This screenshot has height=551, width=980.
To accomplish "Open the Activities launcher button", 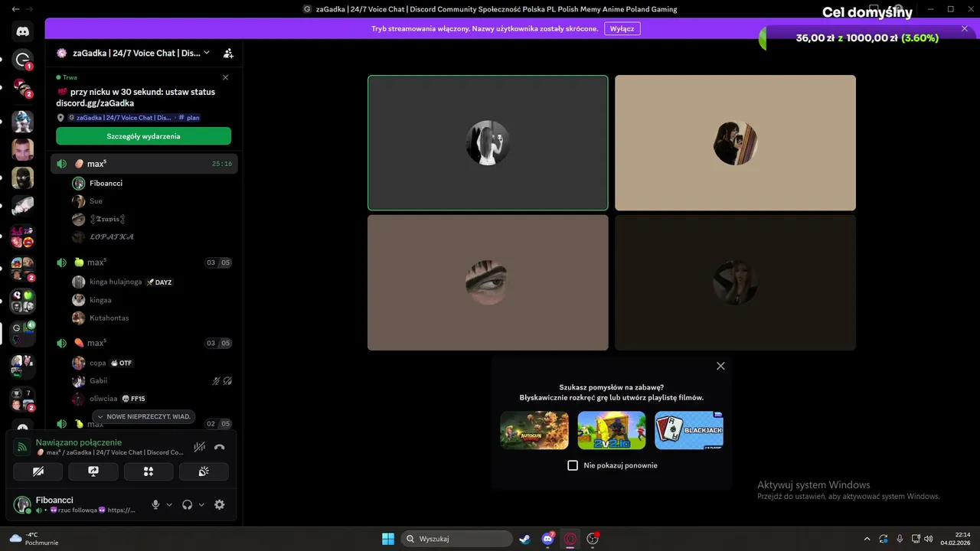I will tap(149, 471).
